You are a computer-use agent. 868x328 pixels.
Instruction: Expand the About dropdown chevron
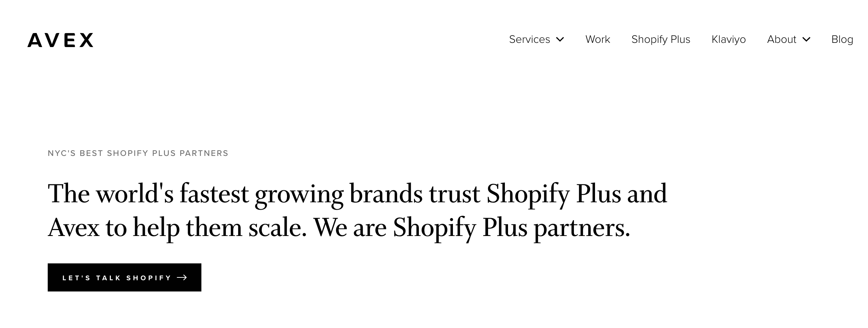(x=806, y=39)
